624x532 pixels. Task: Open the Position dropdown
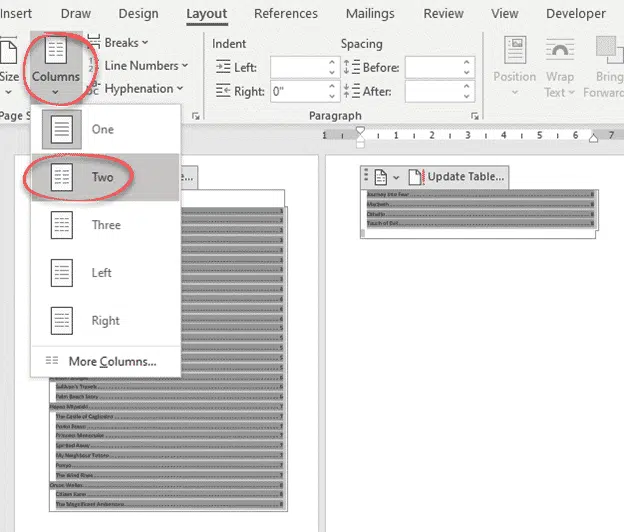(x=515, y=67)
